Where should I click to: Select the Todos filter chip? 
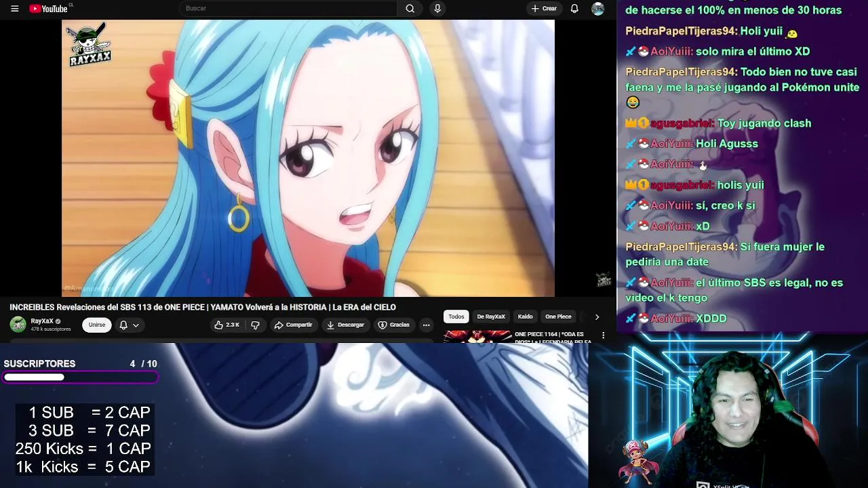point(456,317)
